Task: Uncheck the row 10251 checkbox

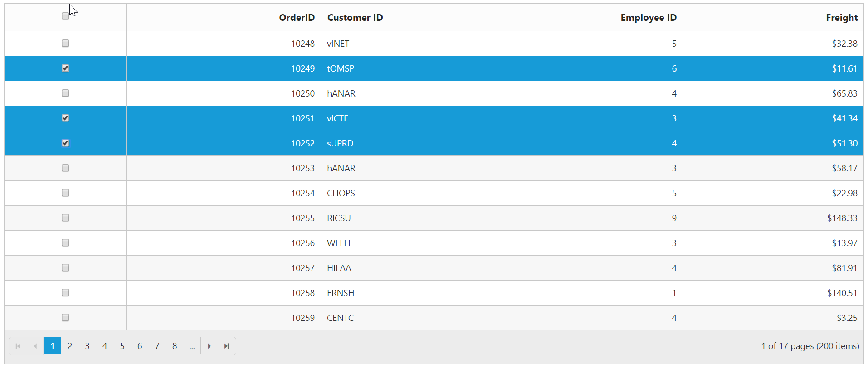Action: (x=65, y=118)
